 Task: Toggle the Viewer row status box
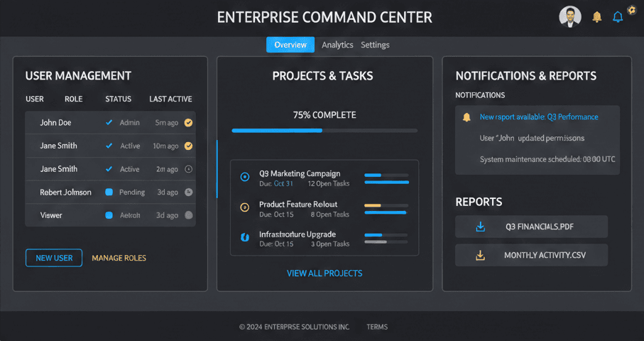109,215
